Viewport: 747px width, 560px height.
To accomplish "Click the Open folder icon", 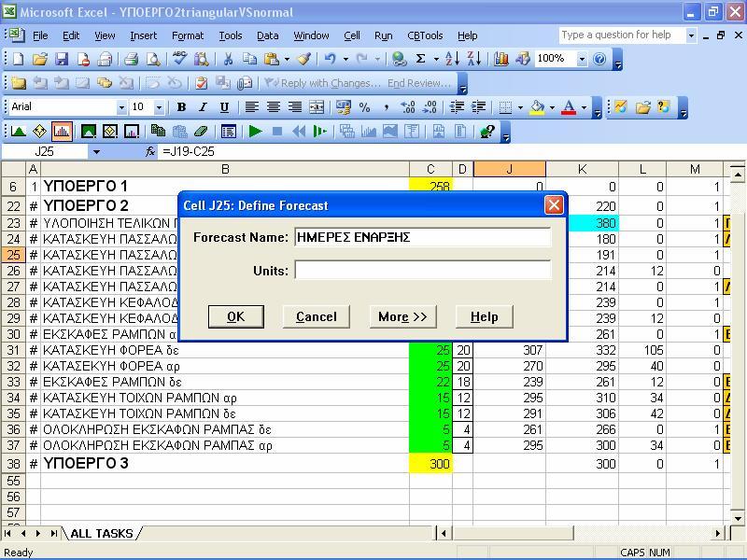I will 40,59.
